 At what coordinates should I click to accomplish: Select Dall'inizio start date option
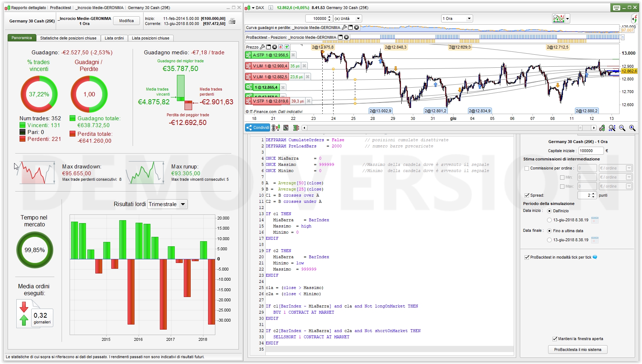(x=550, y=211)
